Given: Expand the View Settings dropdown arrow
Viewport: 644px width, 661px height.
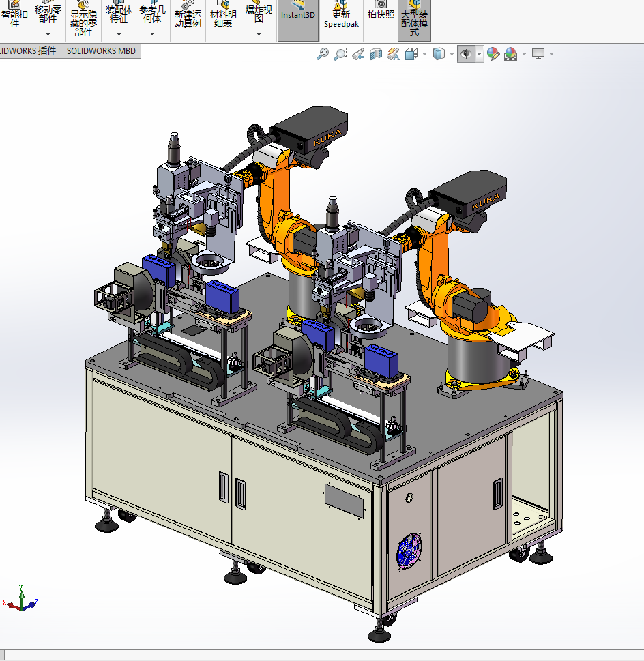Looking at the screenshot, I should tap(551, 54).
